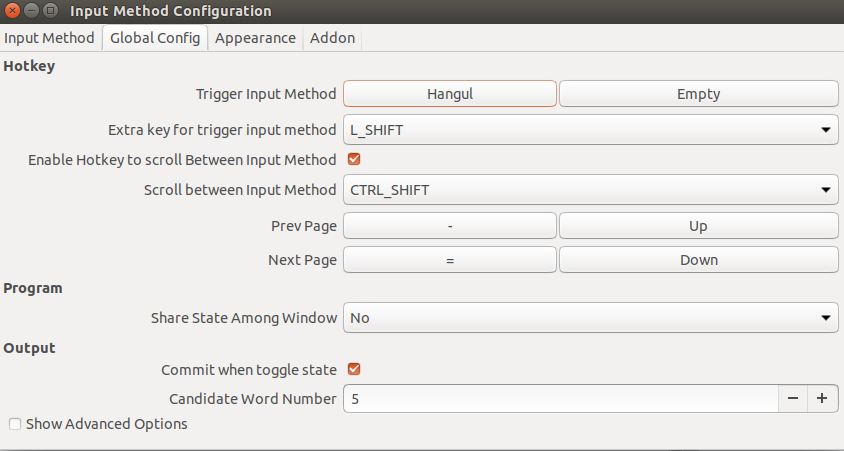This screenshot has width=844, height=451.
Task: Open the Appearance tab
Action: pyautogui.click(x=255, y=38)
